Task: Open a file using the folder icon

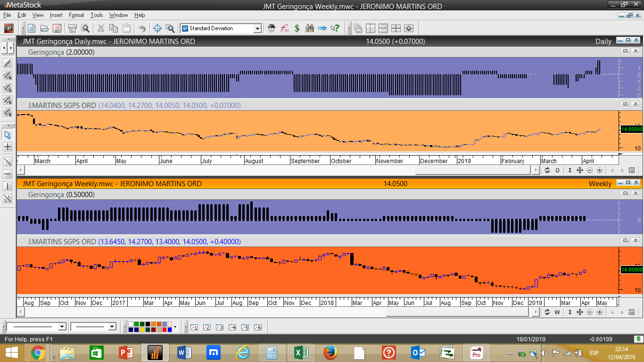Action: [44, 28]
